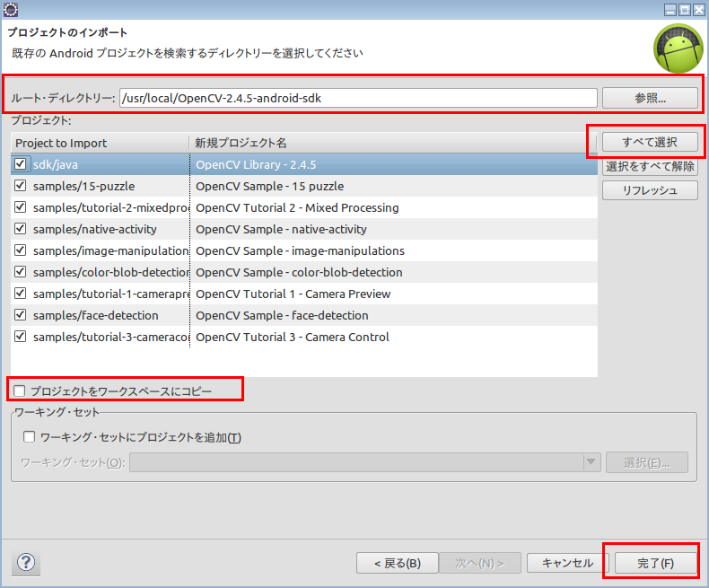The image size is (709, 588).
Task: Click the samples/native-activity path text
Action: tap(94, 229)
